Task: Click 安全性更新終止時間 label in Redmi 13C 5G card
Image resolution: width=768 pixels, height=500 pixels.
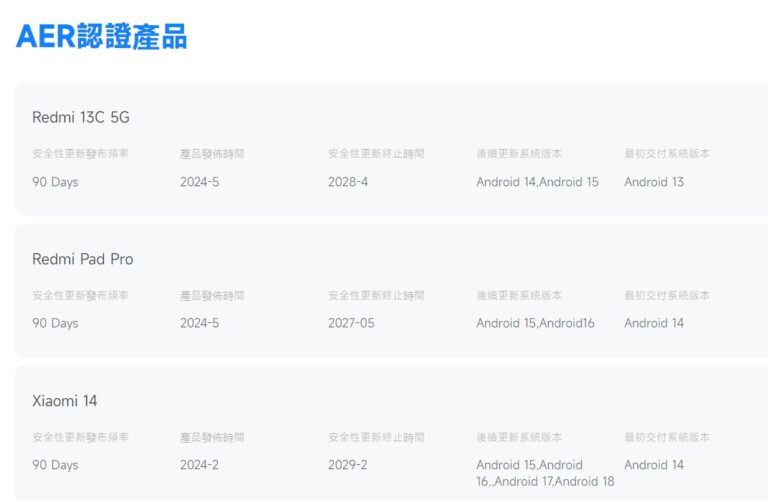Action: pos(376,154)
